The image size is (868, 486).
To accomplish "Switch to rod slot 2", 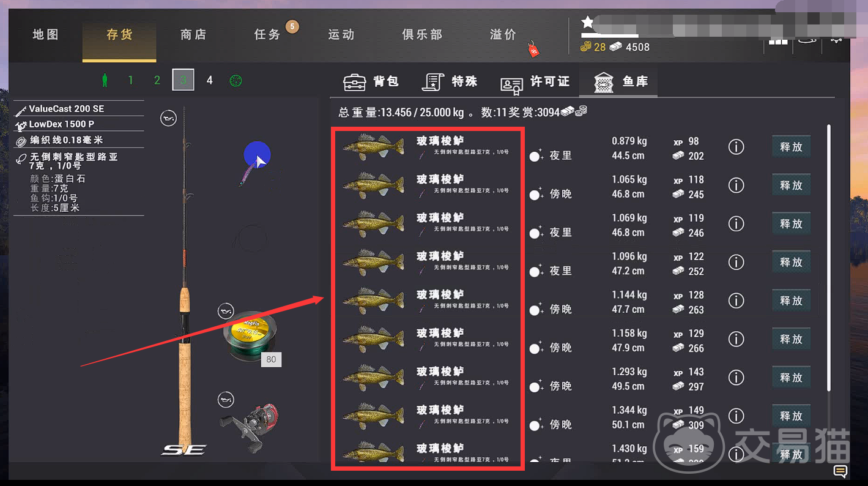I will tap(157, 80).
